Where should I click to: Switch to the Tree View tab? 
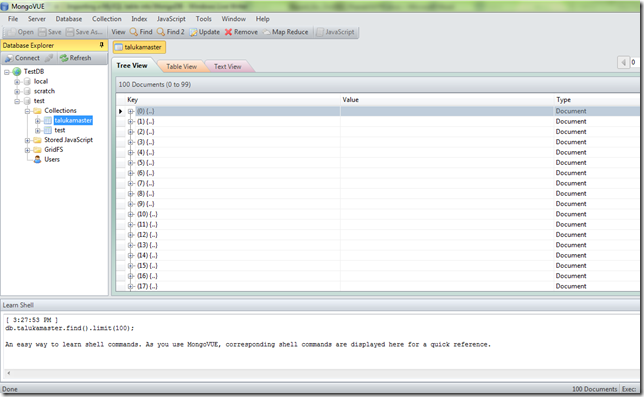pos(132,66)
